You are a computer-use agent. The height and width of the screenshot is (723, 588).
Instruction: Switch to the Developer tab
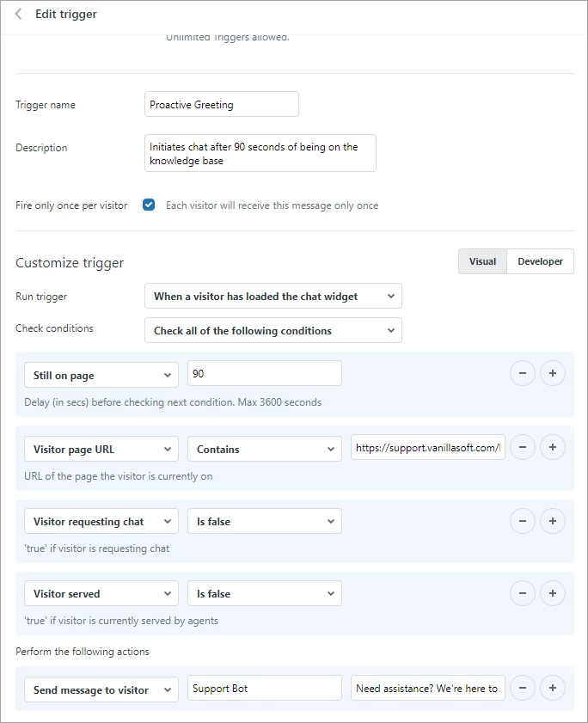[x=540, y=261]
